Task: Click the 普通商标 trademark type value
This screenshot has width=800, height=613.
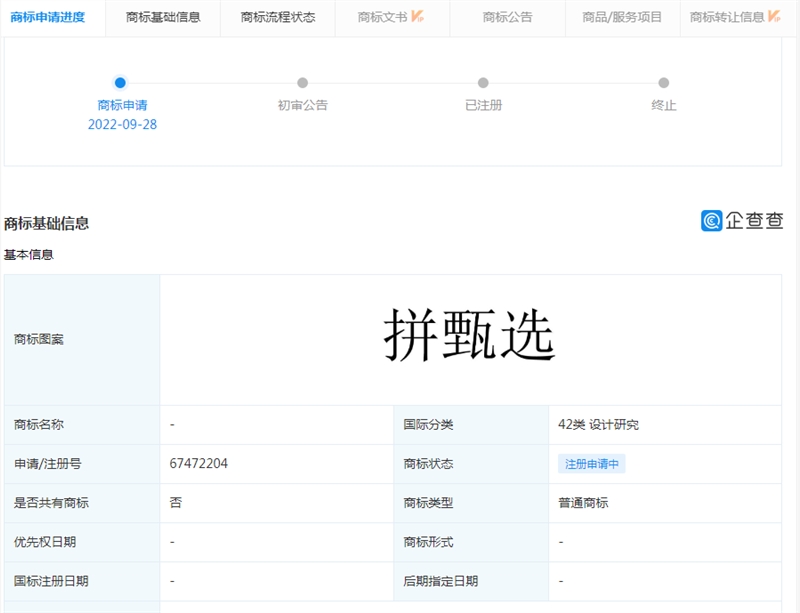Action: (583, 503)
